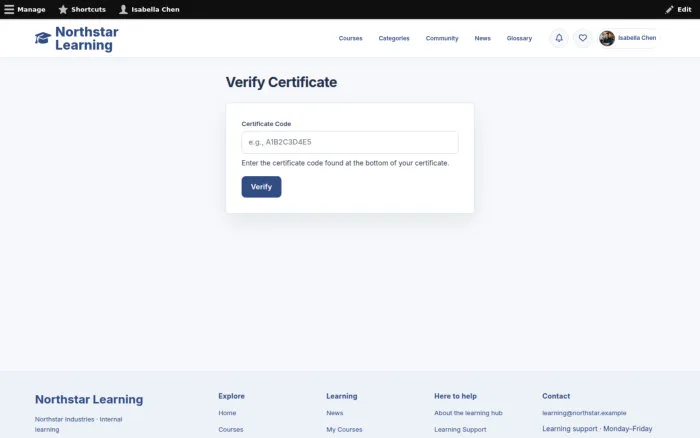The image size is (700, 438).
Task: Click the graduation cap logo icon
Action: click(x=43, y=38)
